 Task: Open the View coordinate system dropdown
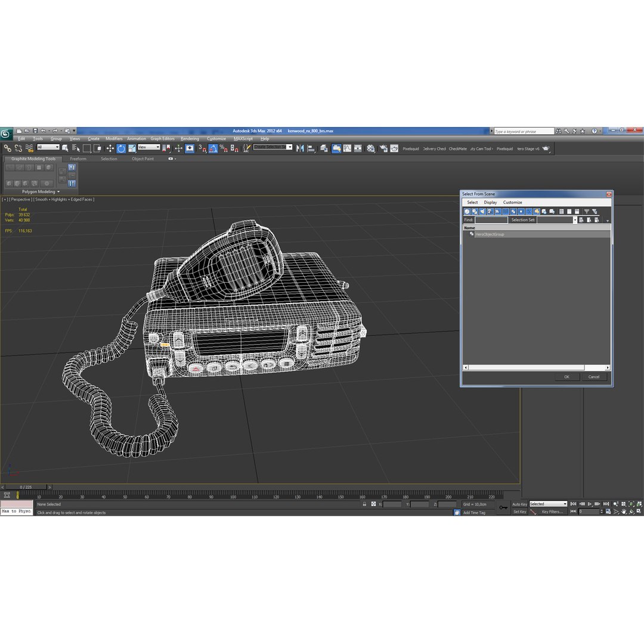click(148, 147)
